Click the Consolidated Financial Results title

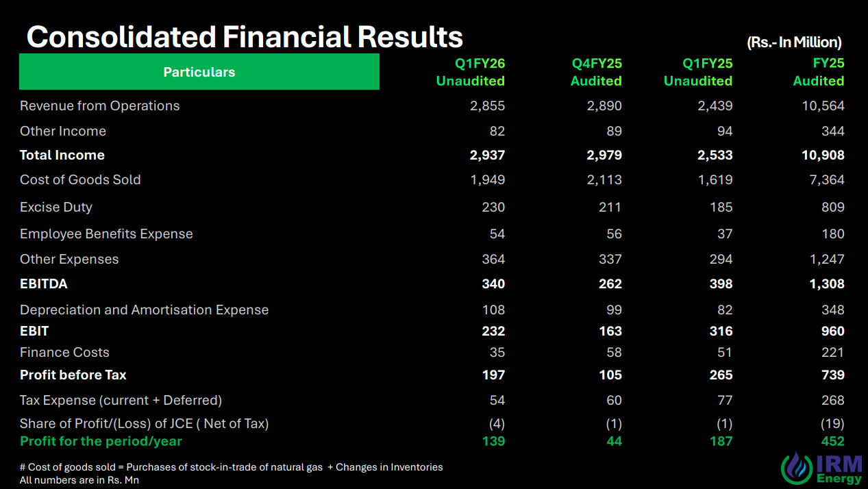coord(245,36)
